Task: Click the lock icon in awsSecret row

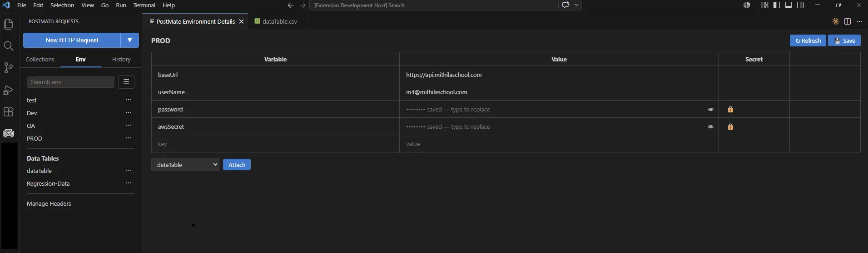Action: [x=730, y=126]
